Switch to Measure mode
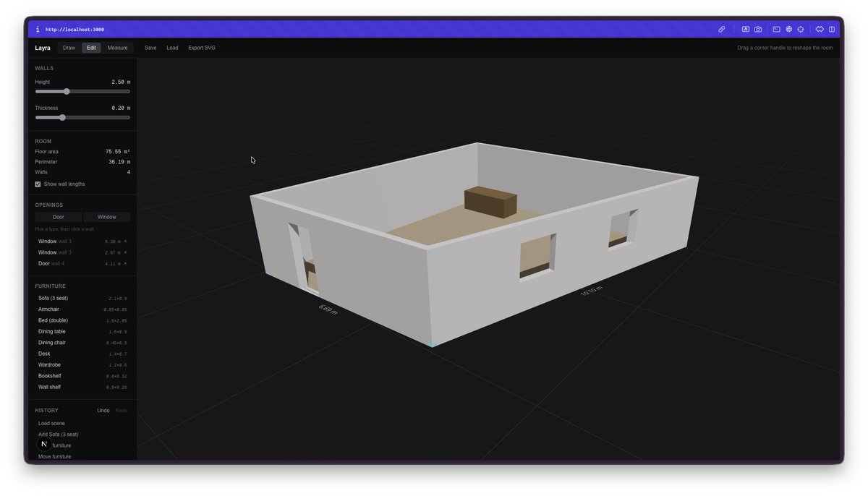 point(117,48)
